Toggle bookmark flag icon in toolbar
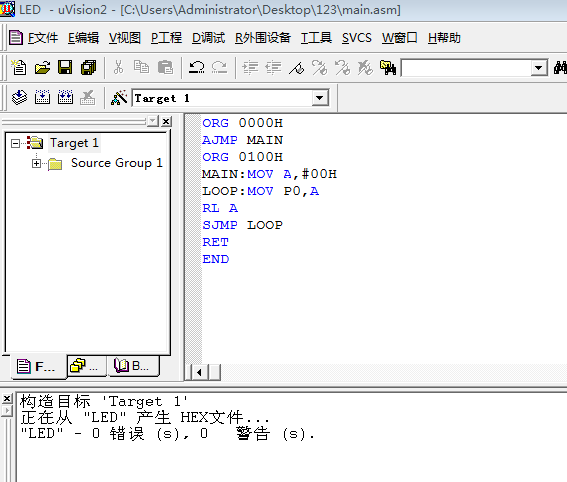Viewport: 567px width, 482px height. tap(297, 68)
